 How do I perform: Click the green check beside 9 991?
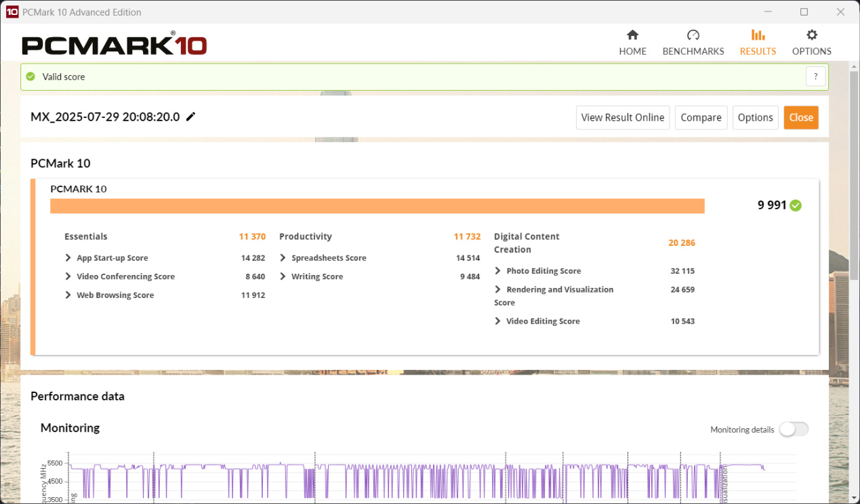pyautogui.click(x=796, y=205)
